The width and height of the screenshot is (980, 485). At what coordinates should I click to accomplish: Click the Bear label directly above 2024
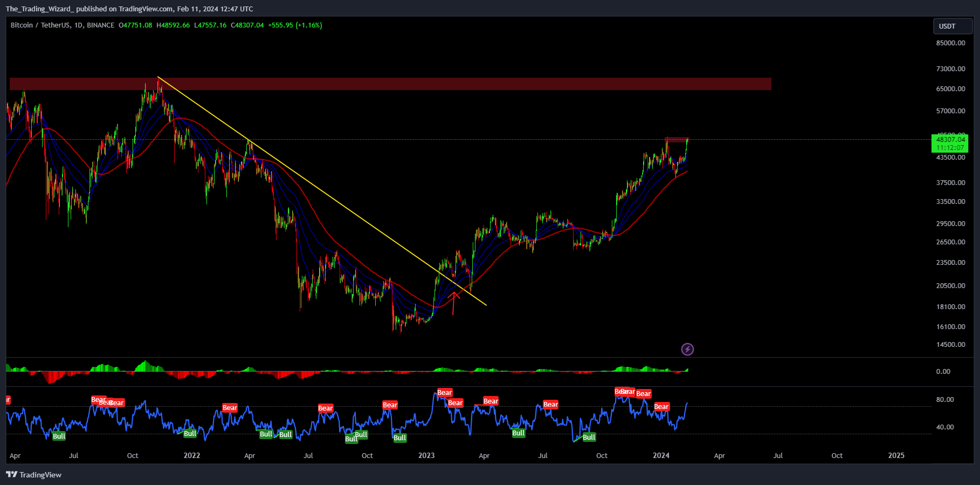[x=661, y=407]
